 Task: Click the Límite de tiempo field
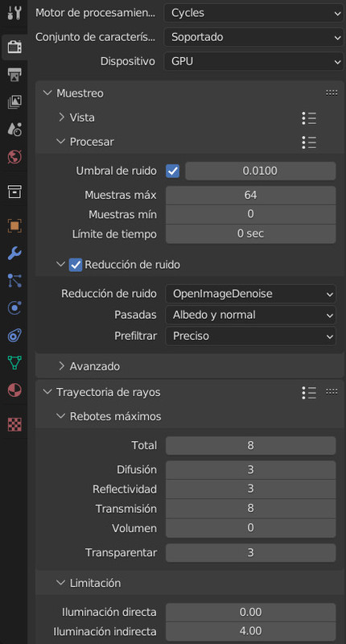coord(251,233)
